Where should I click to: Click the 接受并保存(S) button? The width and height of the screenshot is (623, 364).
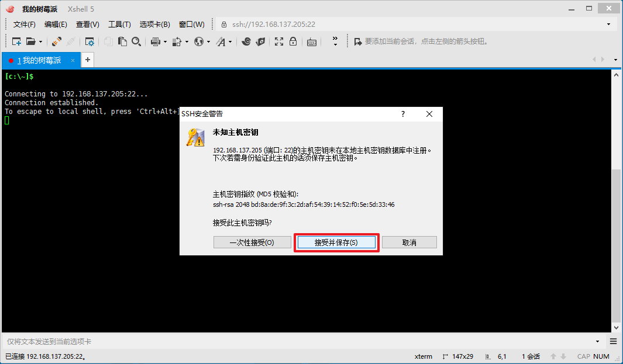pyautogui.click(x=336, y=242)
